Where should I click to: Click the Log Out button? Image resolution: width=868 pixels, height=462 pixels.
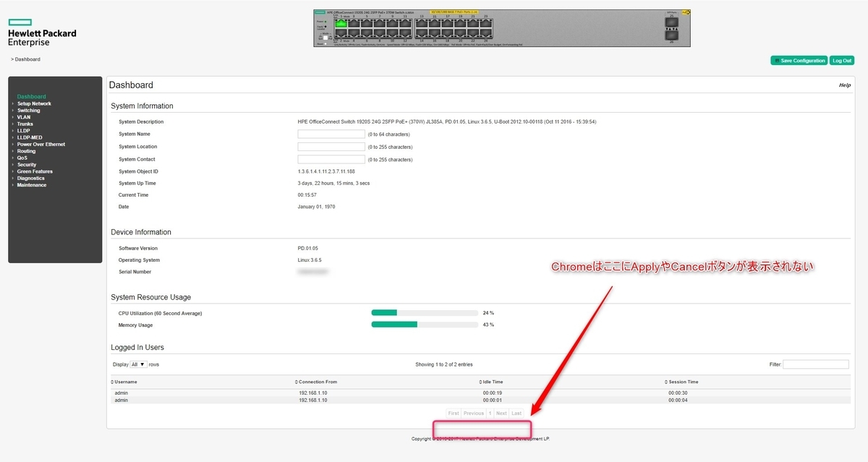pos(842,61)
